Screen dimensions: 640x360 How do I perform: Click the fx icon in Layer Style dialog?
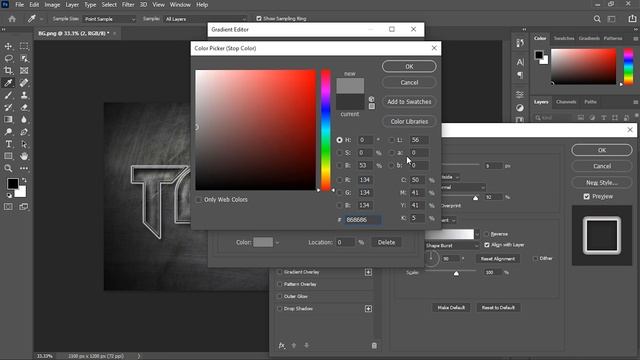point(281,345)
